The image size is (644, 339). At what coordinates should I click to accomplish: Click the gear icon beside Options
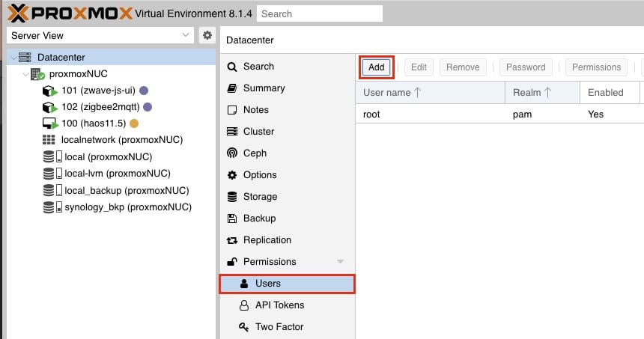tap(232, 175)
